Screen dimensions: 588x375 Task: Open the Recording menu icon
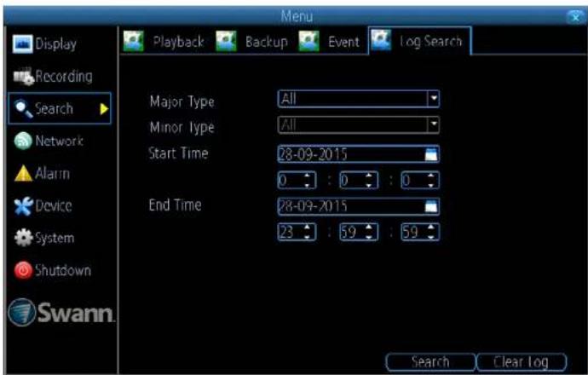23,77
